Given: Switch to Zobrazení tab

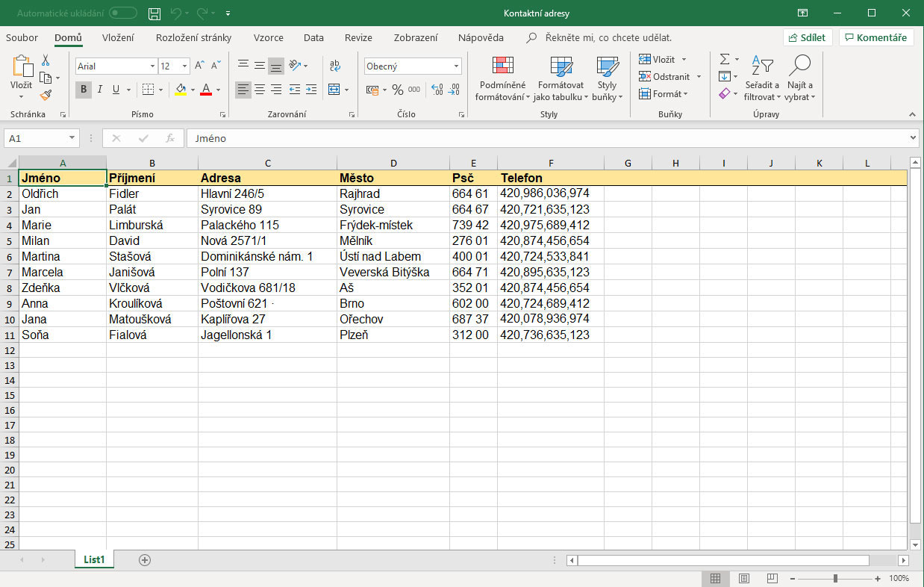Looking at the screenshot, I should tap(416, 37).
